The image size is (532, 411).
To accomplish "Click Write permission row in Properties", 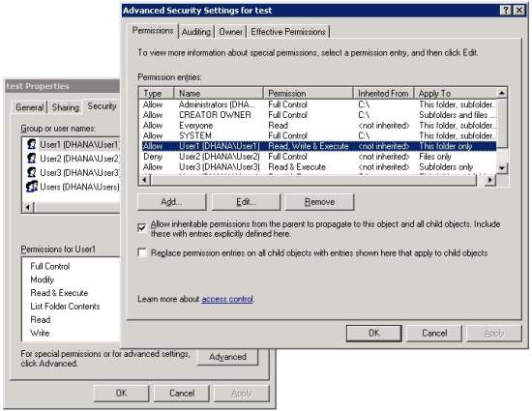I will [40, 333].
